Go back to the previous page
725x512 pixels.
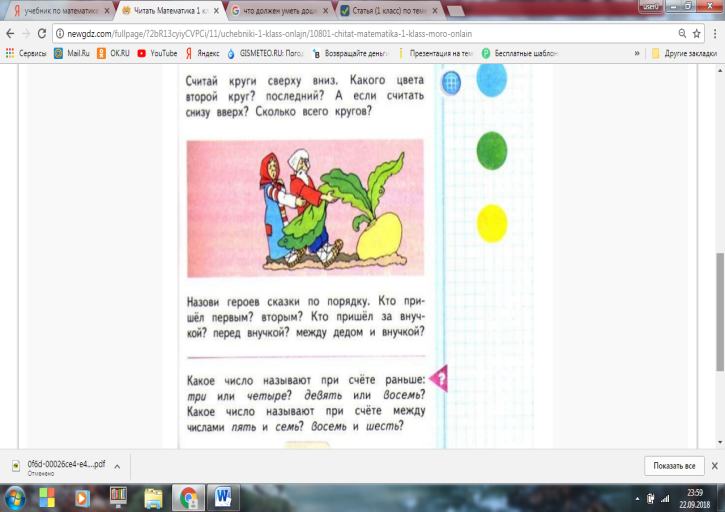point(10,33)
